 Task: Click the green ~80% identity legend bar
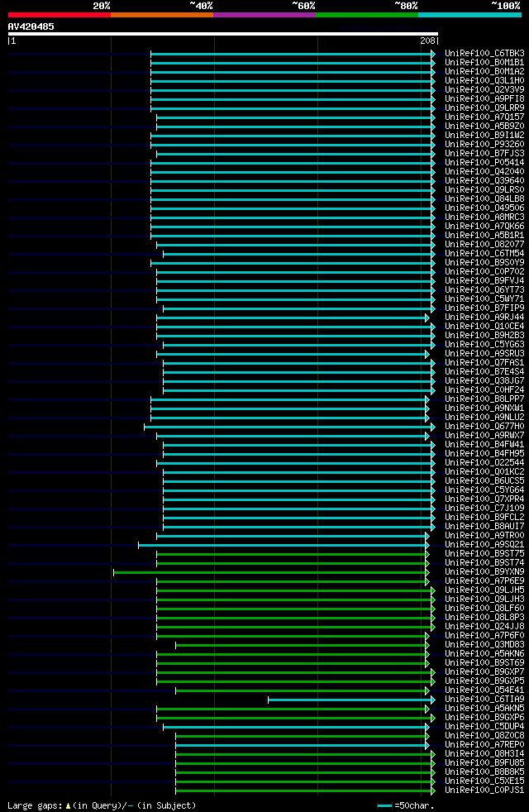pos(367,15)
